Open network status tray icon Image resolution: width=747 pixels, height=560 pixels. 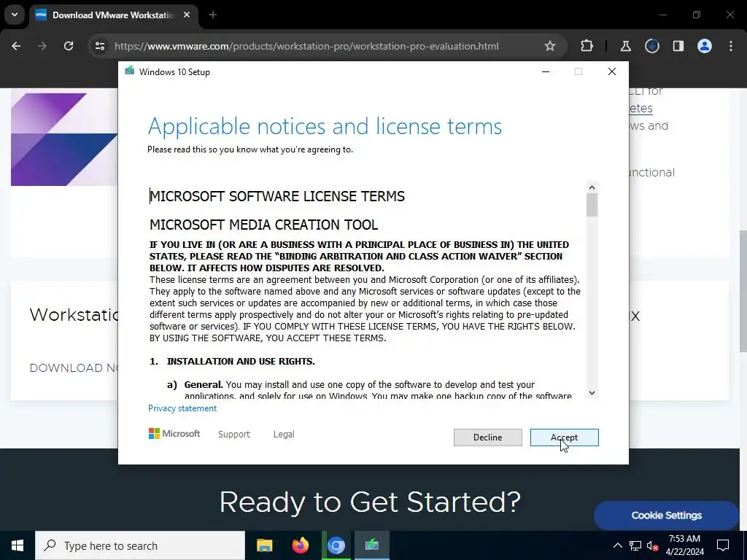click(x=635, y=545)
